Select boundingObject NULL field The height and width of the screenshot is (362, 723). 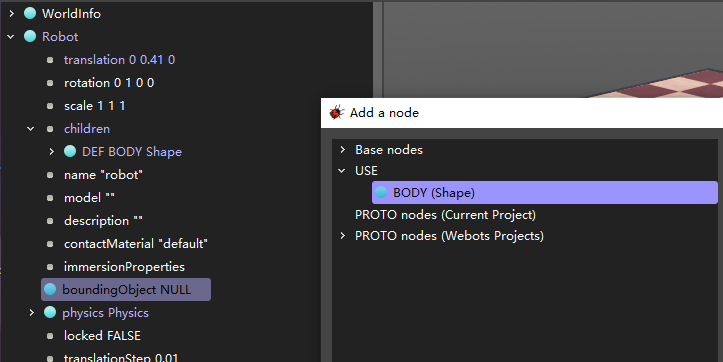point(126,290)
